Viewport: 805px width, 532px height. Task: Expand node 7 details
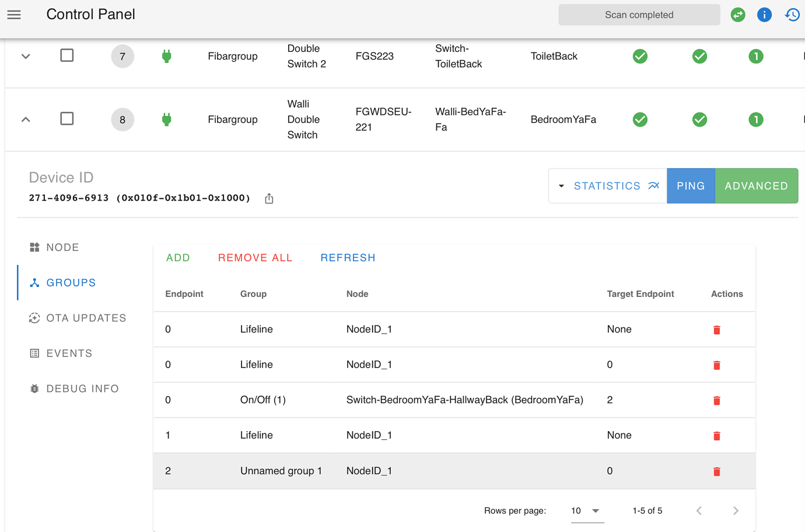(x=24, y=56)
